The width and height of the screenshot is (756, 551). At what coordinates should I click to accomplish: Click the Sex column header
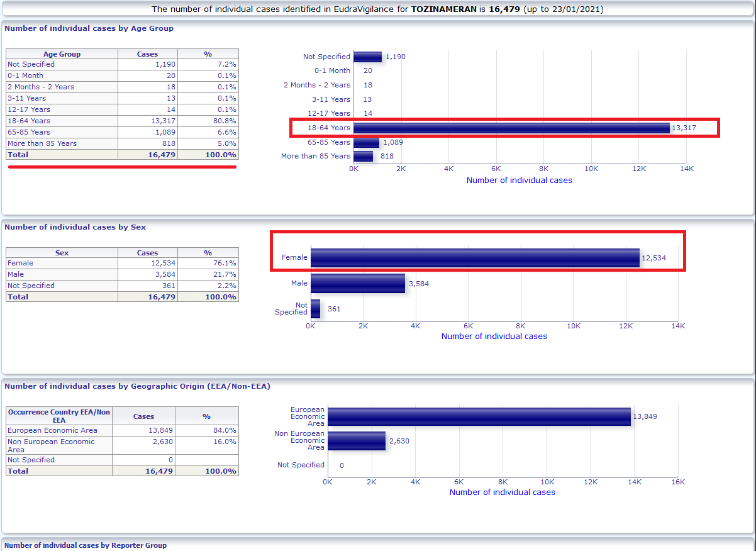tap(62, 253)
